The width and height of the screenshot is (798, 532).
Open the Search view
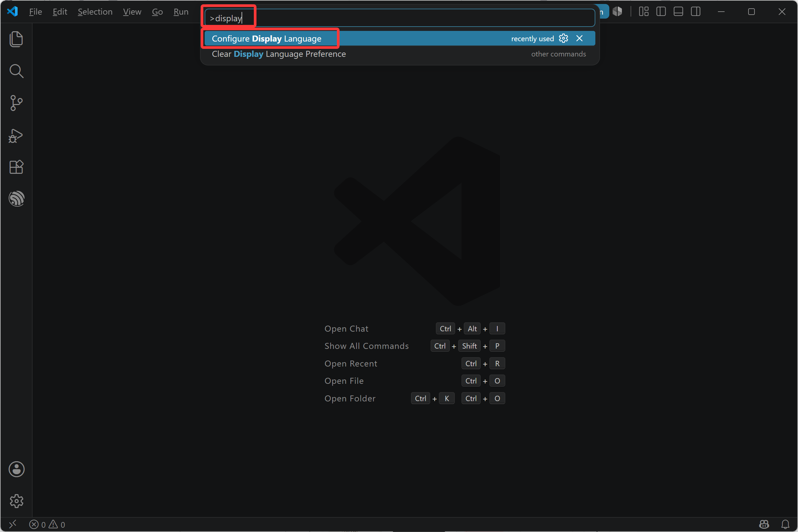[x=16, y=71]
